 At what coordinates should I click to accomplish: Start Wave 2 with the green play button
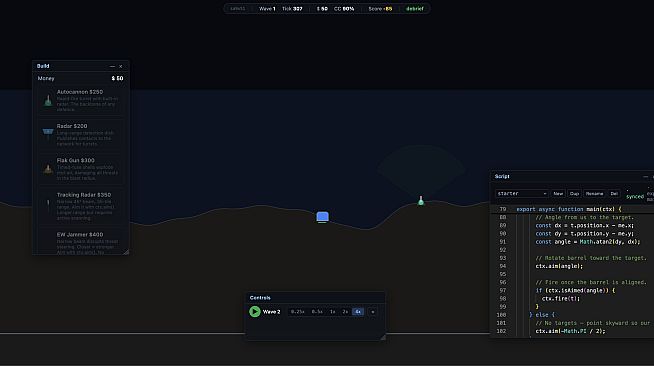tap(254, 311)
